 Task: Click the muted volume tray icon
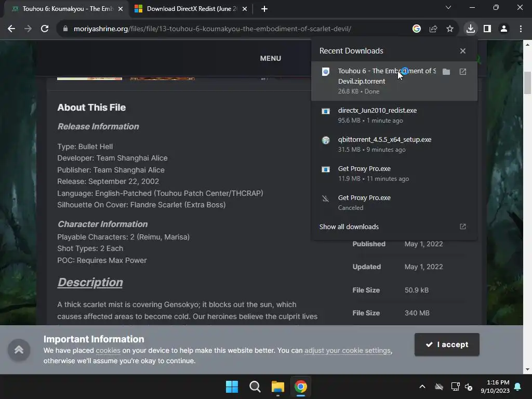click(469, 387)
